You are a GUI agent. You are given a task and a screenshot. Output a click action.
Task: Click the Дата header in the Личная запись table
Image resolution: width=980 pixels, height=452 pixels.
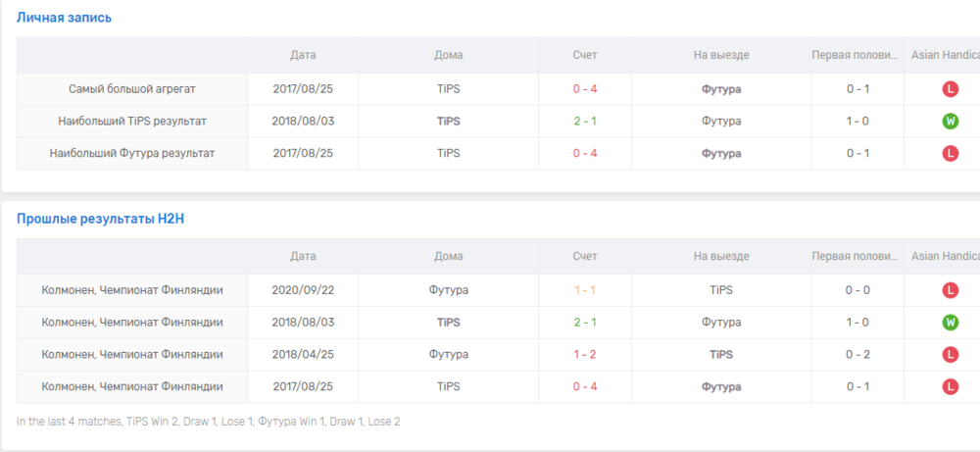(303, 55)
